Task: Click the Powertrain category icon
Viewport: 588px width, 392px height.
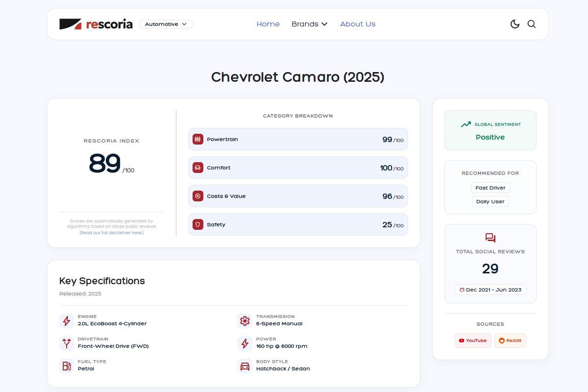Action: click(x=198, y=139)
